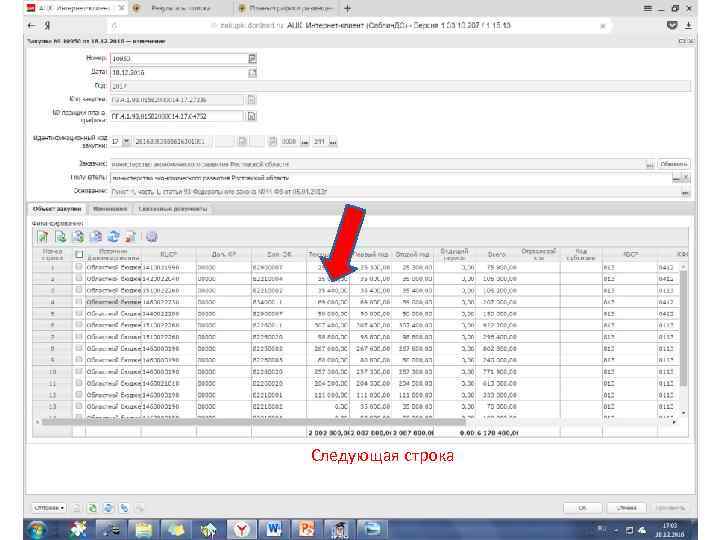The width and height of the screenshot is (720, 540).
Task: Open the Отправка dropdown button
Action: (x=49, y=508)
